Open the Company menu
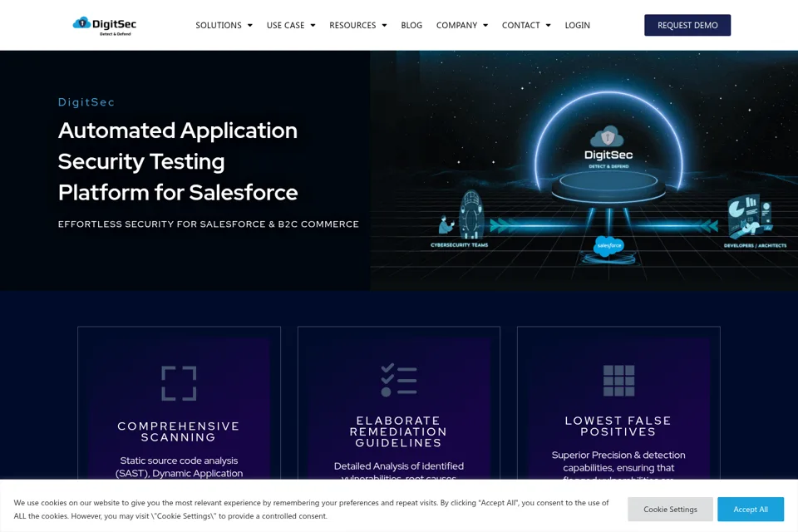 pos(456,26)
